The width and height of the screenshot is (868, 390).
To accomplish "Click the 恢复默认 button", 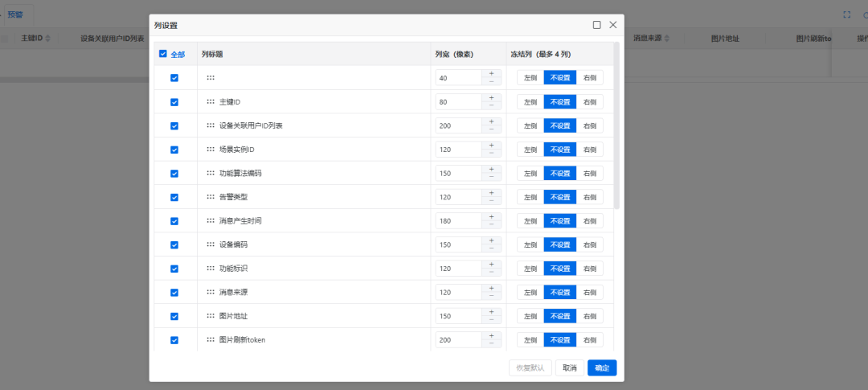I will point(530,367).
